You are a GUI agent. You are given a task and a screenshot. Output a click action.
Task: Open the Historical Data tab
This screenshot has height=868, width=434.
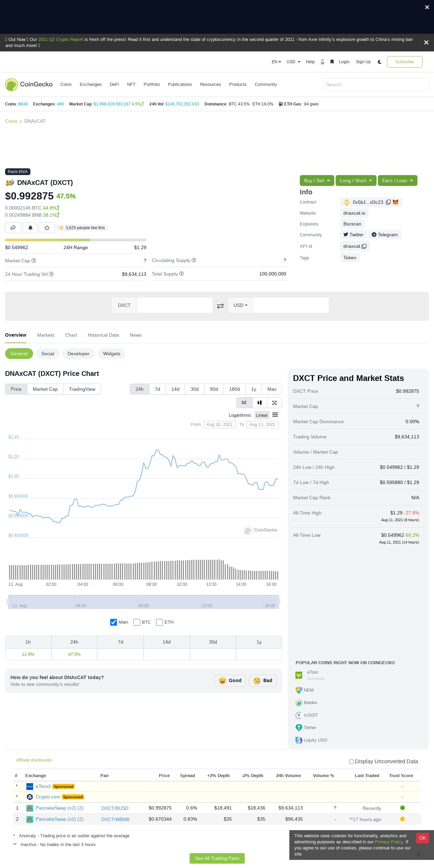pos(103,335)
